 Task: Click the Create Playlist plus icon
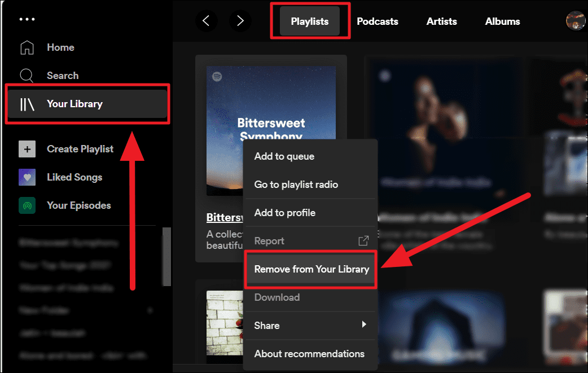[x=27, y=149]
